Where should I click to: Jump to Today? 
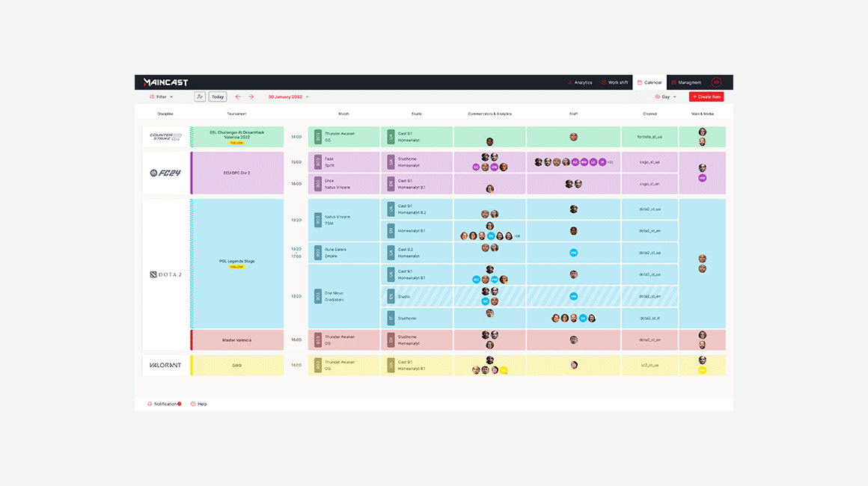[x=218, y=96]
